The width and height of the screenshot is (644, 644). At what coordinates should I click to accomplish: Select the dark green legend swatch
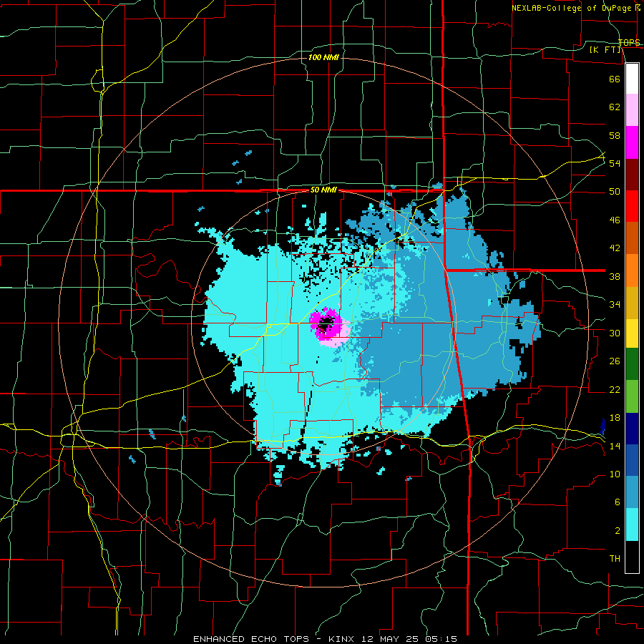tap(632, 364)
